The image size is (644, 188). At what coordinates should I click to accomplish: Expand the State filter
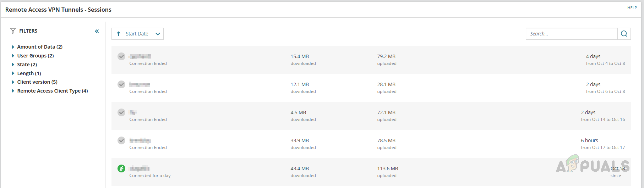13,65
